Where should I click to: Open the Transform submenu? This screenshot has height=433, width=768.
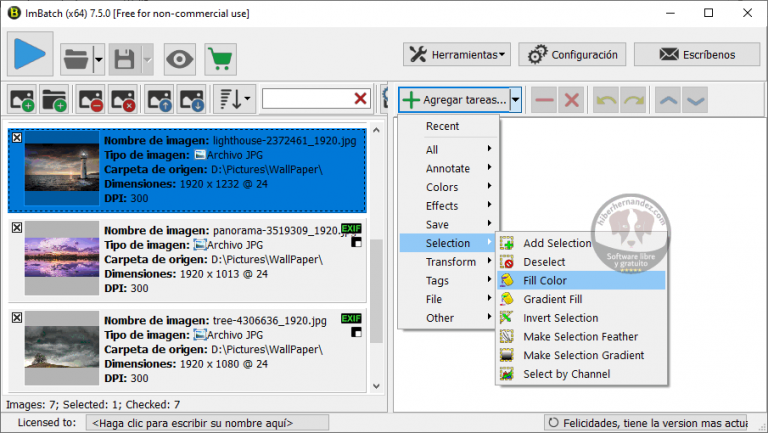pyautogui.click(x=450, y=262)
